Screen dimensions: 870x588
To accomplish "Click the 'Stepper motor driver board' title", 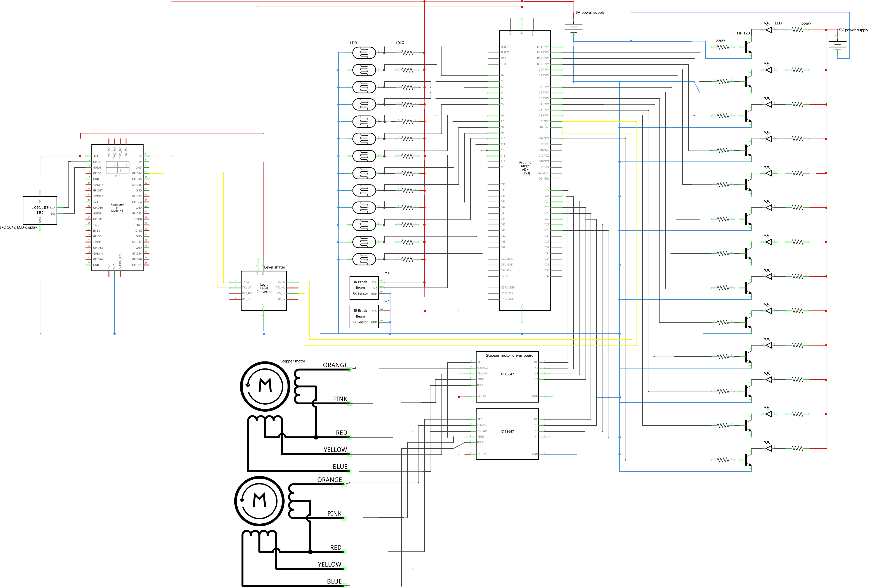I will pyautogui.click(x=510, y=355).
